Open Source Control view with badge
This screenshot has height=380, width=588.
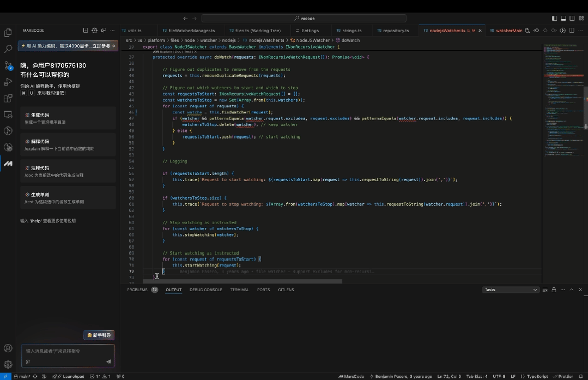[x=8, y=65]
